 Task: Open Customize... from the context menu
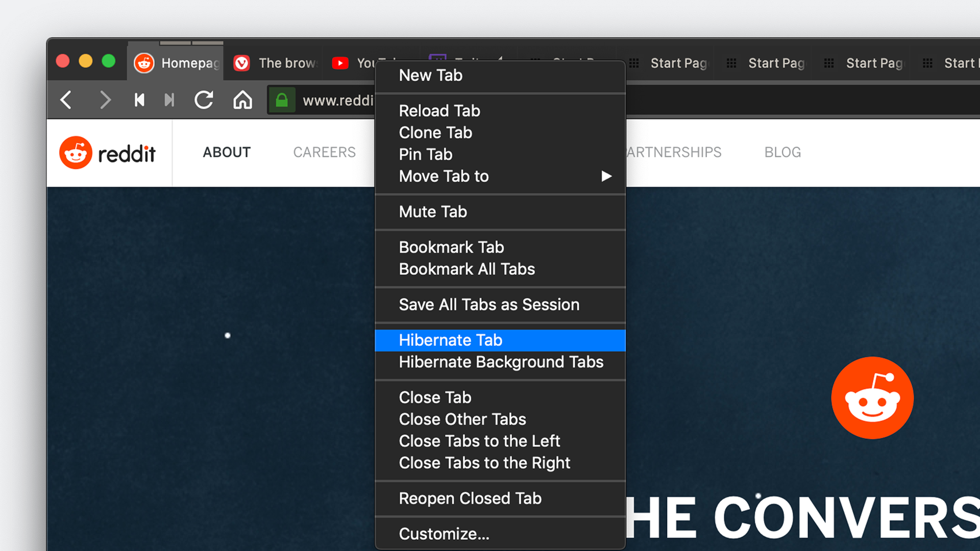tap(500, 534)
